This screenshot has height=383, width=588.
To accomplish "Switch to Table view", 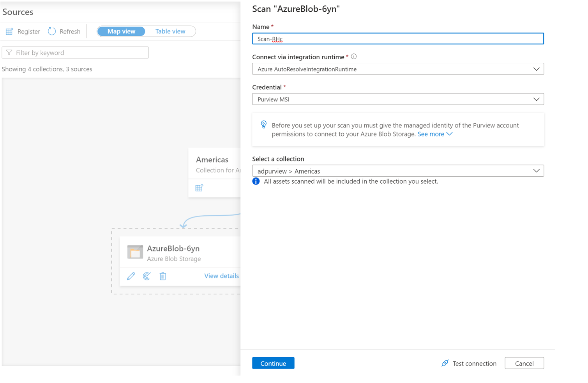I will tap(170, 31).
